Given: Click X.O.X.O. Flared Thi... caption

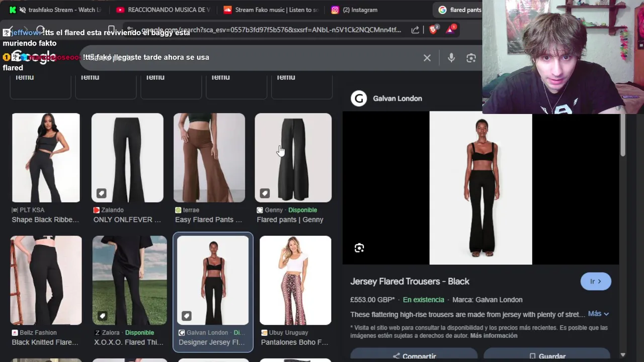Looking at the screenshot, I should point(129,342).
